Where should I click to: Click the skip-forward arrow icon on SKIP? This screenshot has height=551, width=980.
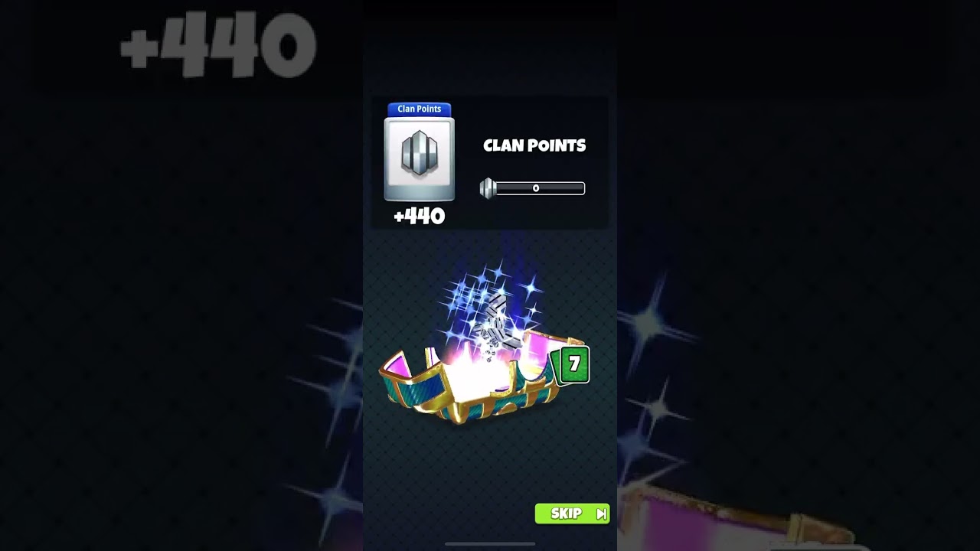(x=601, y=514)
